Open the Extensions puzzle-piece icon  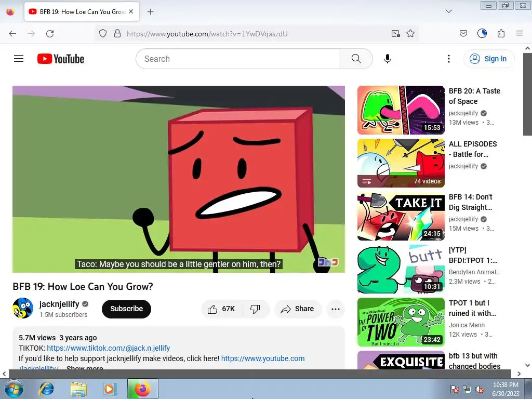tap(501, 34)
